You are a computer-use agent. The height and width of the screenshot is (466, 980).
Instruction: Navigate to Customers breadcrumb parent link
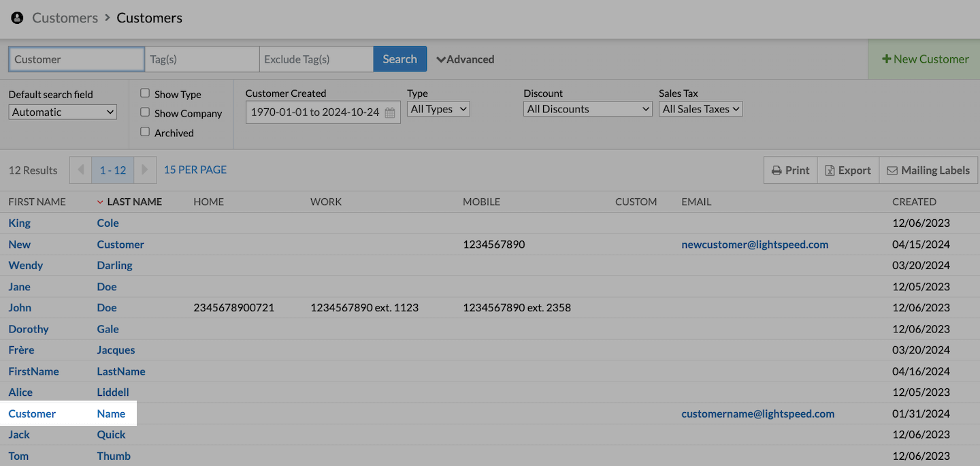pyautogui.click(x=65, y=18)
